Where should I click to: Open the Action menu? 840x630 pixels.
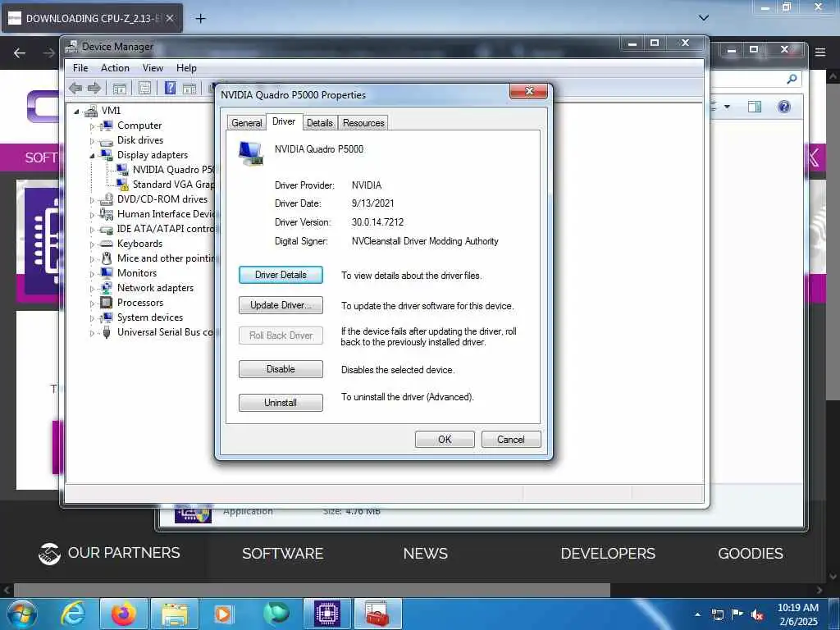(115, 68)
